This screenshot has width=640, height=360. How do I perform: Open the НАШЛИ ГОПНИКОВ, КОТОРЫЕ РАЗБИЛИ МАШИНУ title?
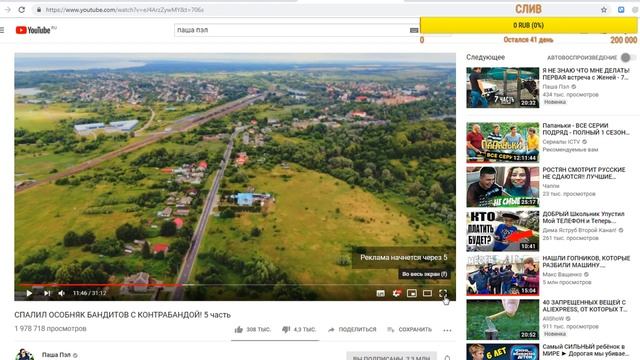tap(586, 262)
